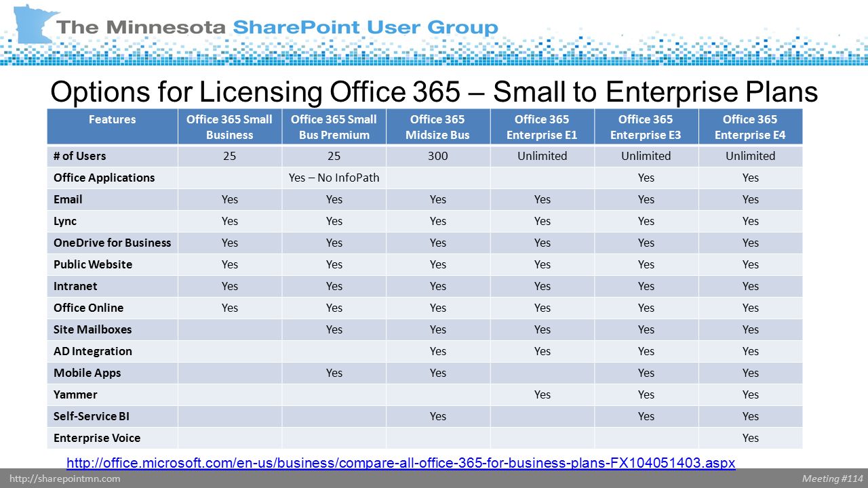Open the office.microsoft.com compare plans link

401,463
